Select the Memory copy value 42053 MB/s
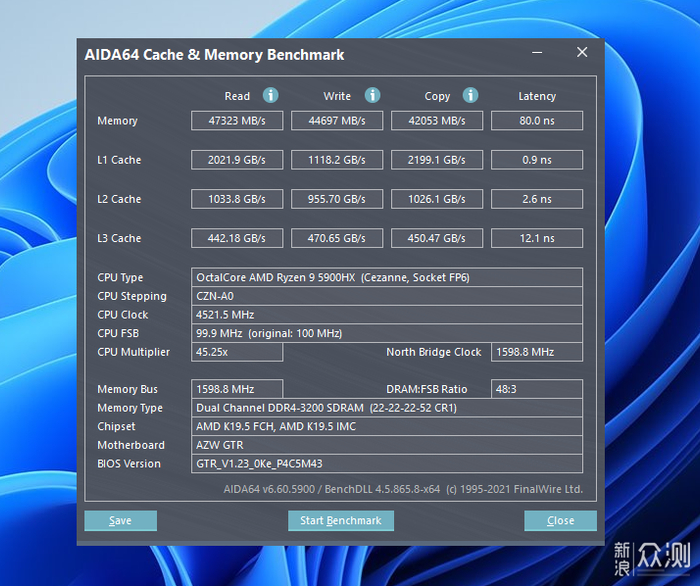The height and width of the screenshot is (586, 700). 437,121
